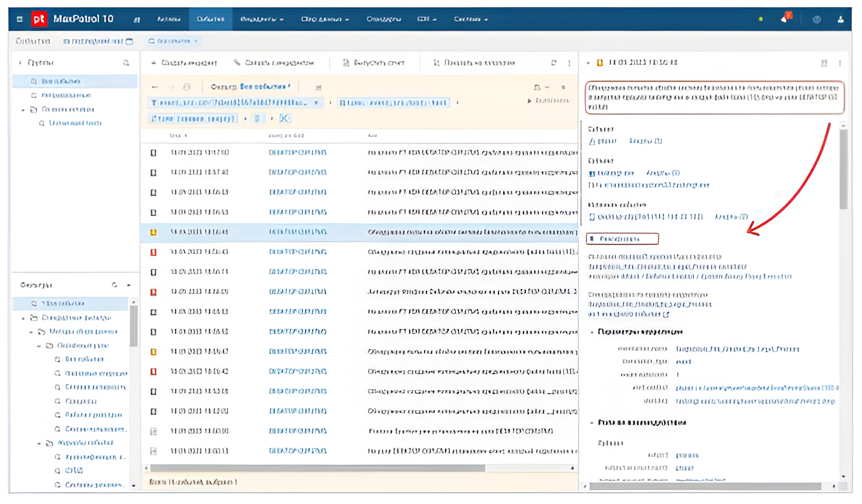This screenshot has height=504, width=862.
Task: Click the search icon in upper-left sidebar panel
Action: [x=126, y=63]
